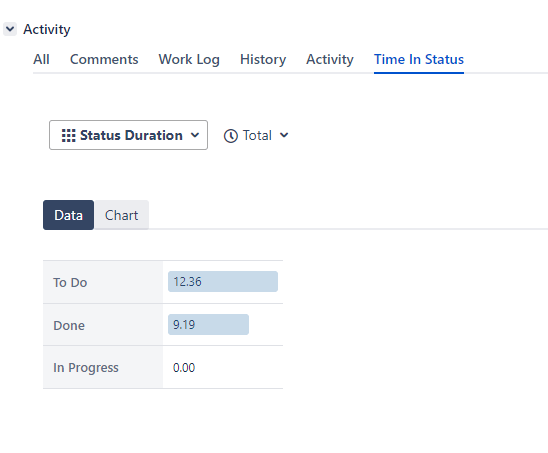Click the To Do duration bar 12.36
Viewport: 548px width, 453px height.
click(x=223, y=281)
